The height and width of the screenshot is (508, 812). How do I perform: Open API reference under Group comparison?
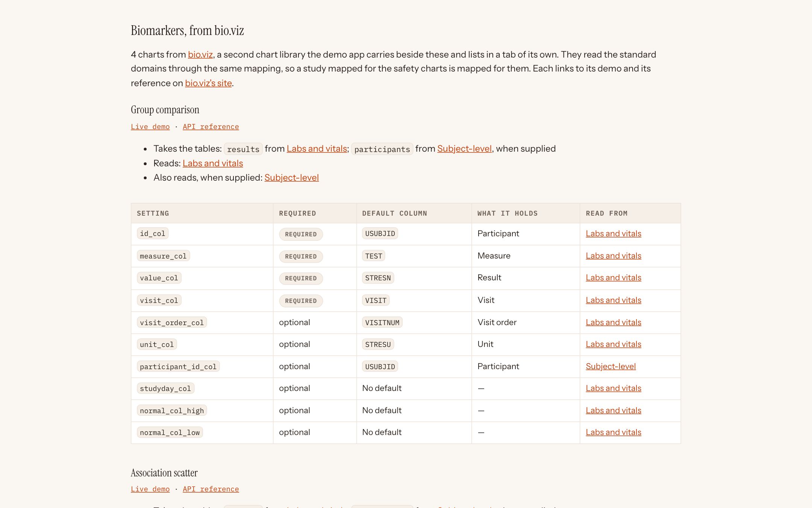(211, 127)
